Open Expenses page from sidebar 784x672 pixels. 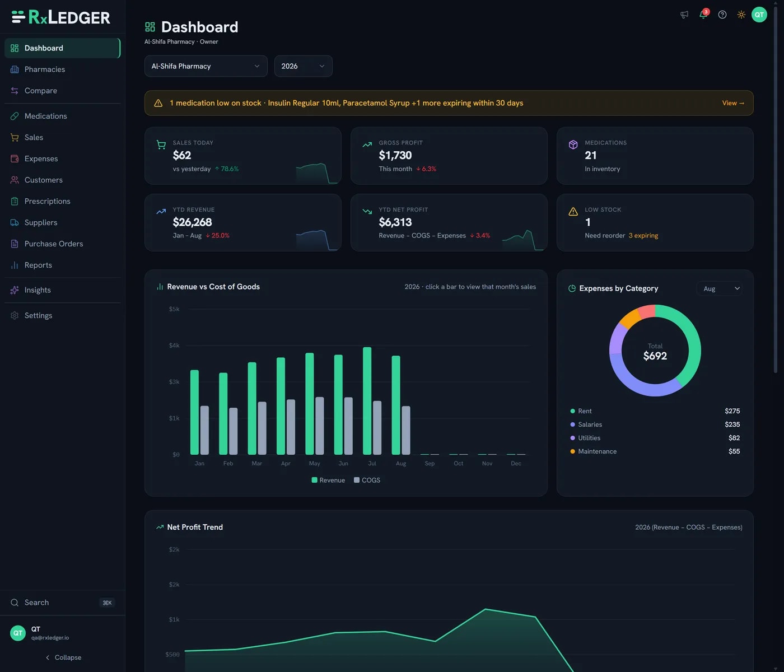tap(62, 158)
